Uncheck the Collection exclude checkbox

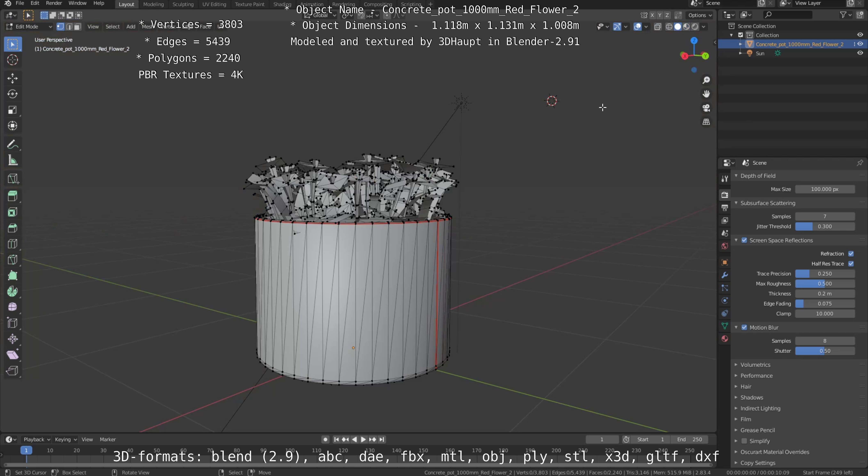coord(741,35)
